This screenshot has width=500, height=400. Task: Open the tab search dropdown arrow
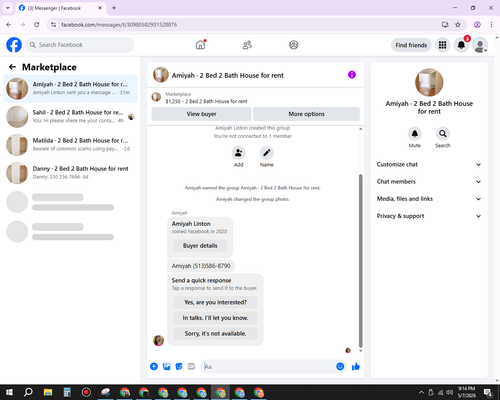point(8,8)
